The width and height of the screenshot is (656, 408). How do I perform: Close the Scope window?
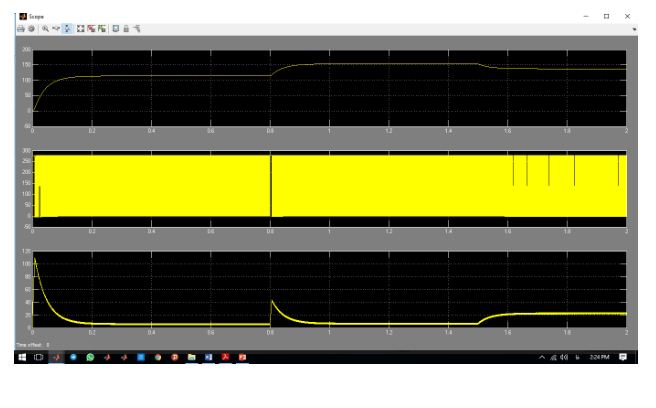(627, 16)
